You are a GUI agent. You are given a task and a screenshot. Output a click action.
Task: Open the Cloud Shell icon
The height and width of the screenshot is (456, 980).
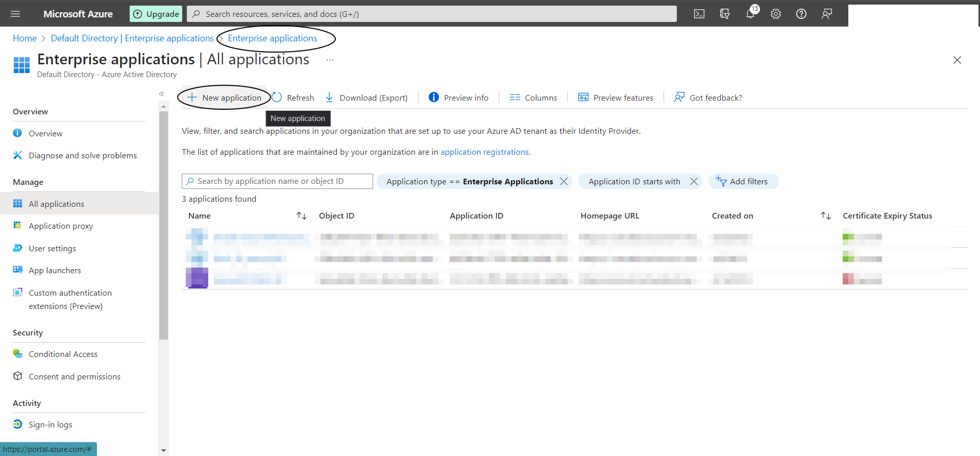pos(699,14)
